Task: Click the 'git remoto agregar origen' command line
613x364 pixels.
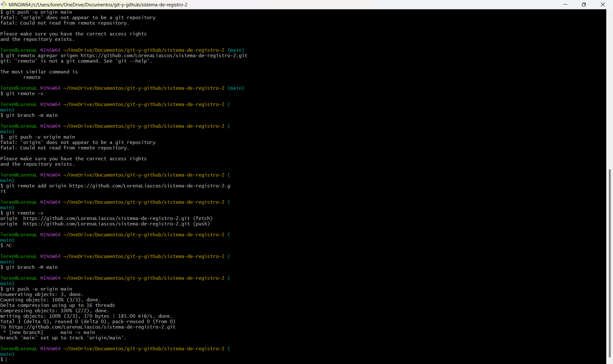Action: tap(124, 56)
